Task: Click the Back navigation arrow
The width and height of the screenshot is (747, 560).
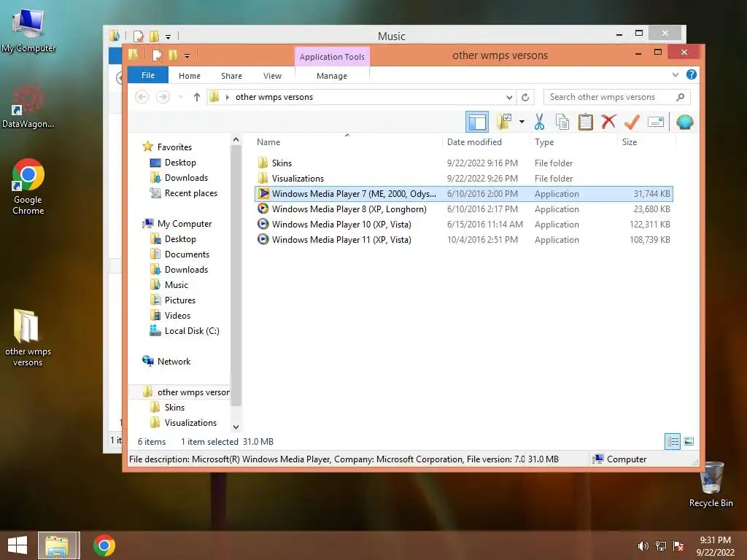Action: (x=142, y=97)
